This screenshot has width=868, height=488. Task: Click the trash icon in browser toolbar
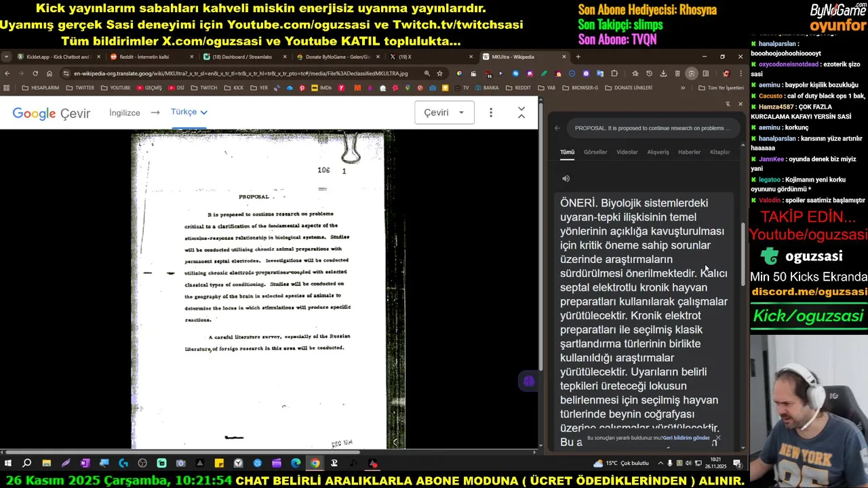click(x=677, y=73)
